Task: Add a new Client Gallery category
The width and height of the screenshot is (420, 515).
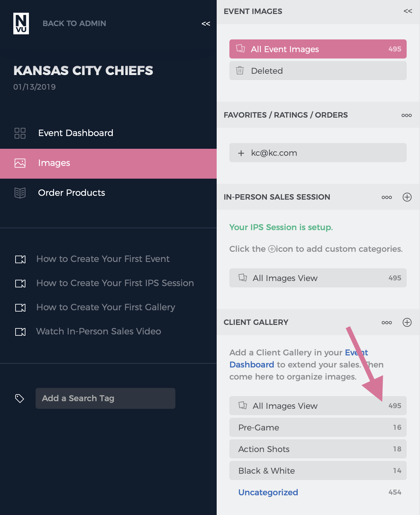Action: coord(407,322)
